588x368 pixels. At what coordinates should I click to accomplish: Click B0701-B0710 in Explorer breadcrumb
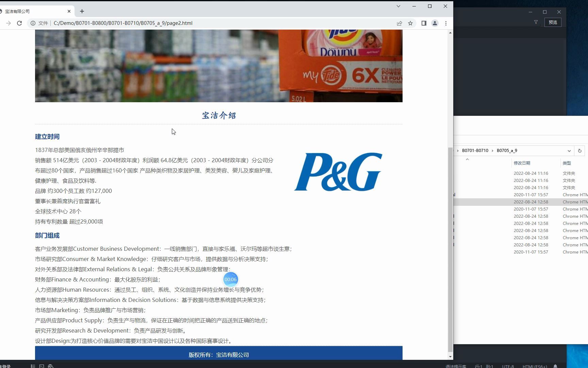[475, 151]
